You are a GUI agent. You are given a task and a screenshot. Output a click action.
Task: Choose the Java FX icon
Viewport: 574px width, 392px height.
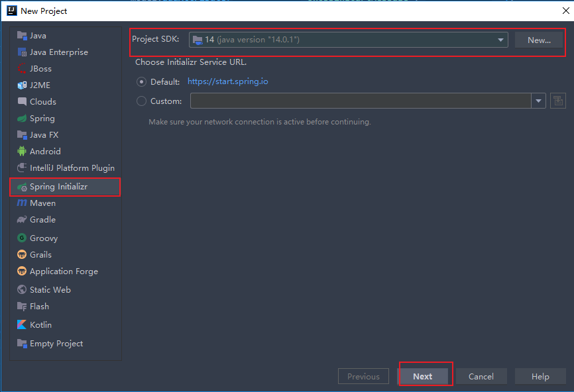pos(22,135)
